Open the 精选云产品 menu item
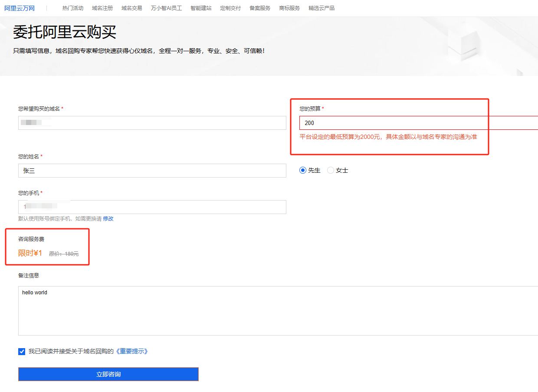Viewport: 538px width, 392px height. pyautogui.click(x=321, y=8)
